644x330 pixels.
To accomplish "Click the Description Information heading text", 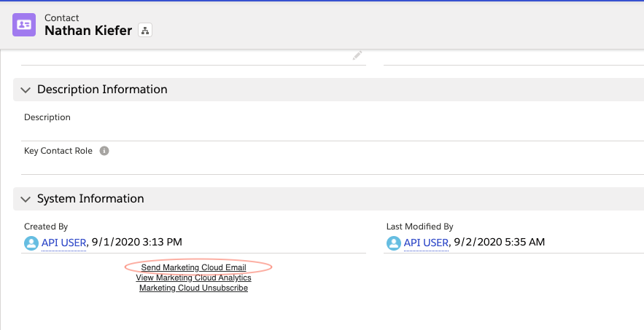I will pos(102,90).
